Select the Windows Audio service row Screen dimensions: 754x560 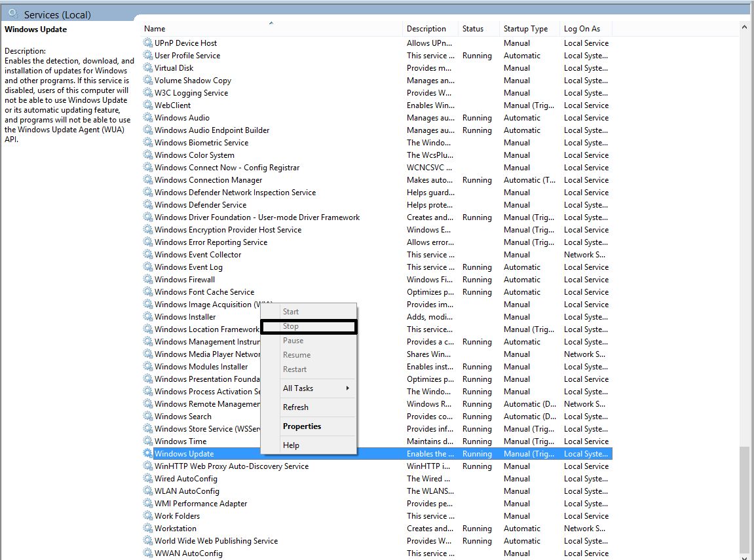[x=377, y=118]
